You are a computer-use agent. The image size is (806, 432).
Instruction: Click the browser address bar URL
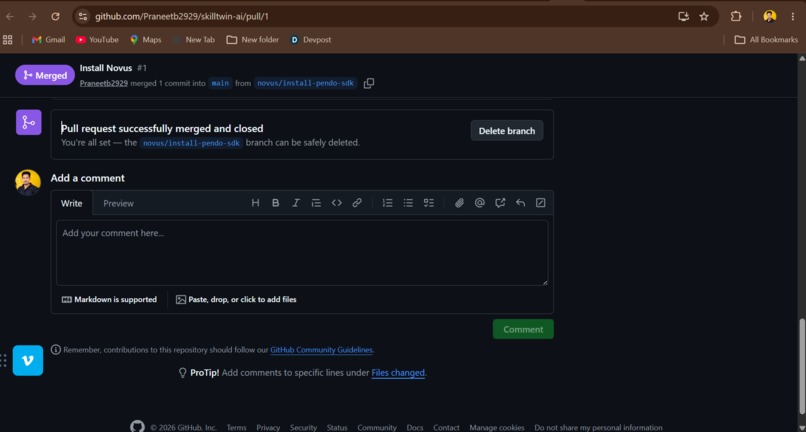[x=181, y=16]
